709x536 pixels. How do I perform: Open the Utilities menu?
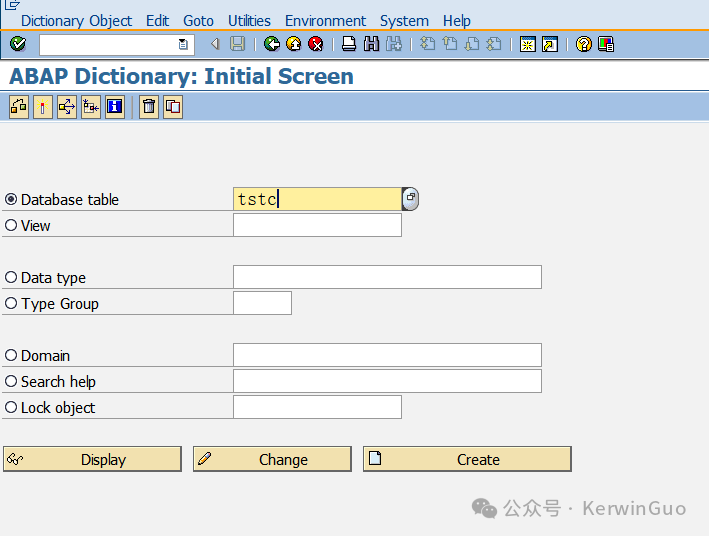[x=249, y=21]
